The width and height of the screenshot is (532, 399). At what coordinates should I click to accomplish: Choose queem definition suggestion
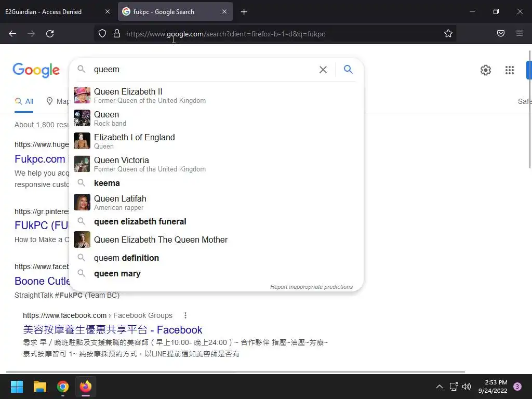tap(216, 258)
